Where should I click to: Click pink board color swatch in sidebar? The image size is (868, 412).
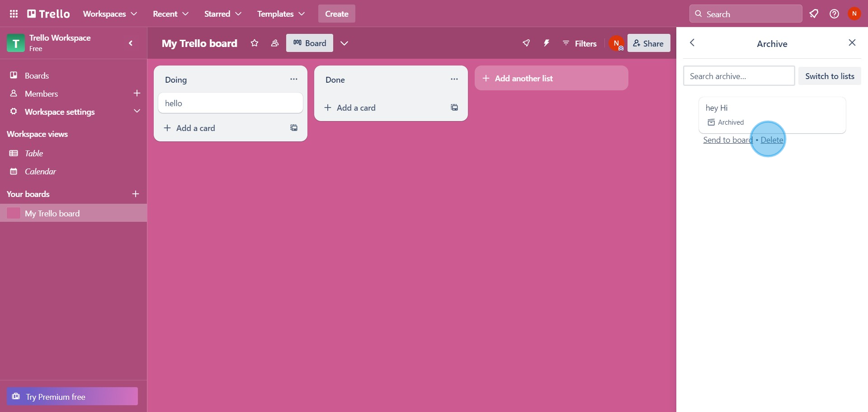coord(14,213)
